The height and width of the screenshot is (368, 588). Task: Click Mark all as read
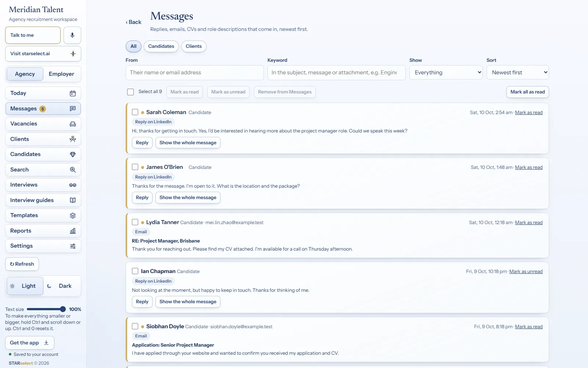pos(528,92)
